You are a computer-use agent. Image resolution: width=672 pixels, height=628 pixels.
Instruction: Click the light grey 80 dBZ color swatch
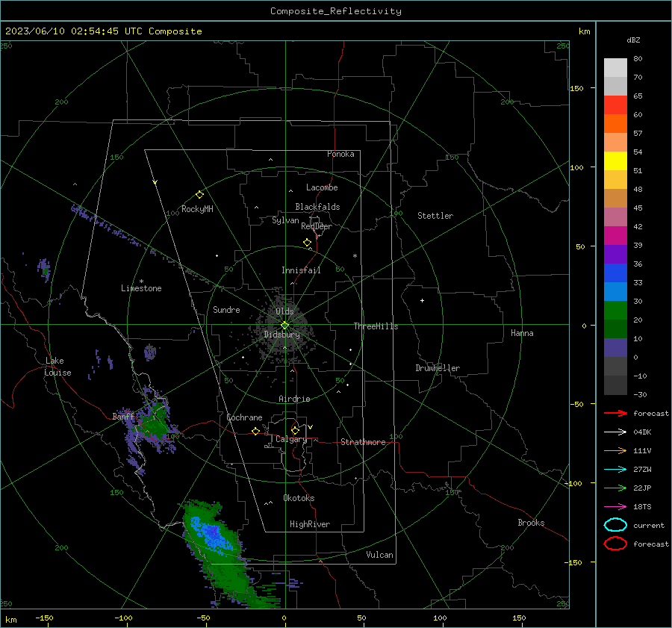pos(615,67)
